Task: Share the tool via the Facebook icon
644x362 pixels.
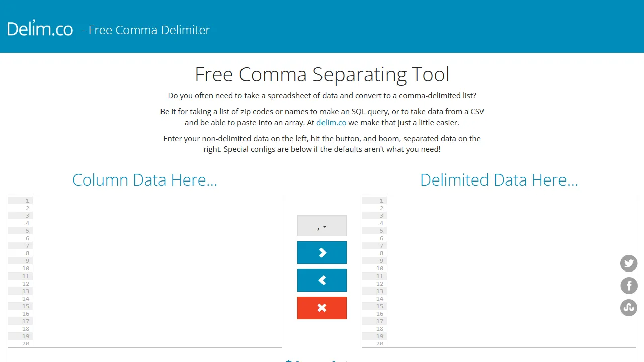Action: pos(629,286)
